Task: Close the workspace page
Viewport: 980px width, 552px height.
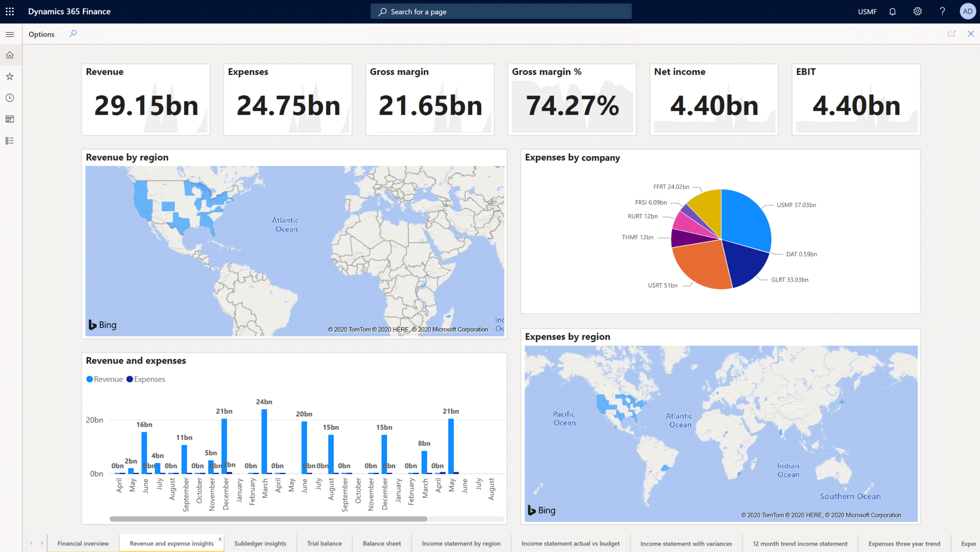Action: pyautogui.click(x=971, y=34)
